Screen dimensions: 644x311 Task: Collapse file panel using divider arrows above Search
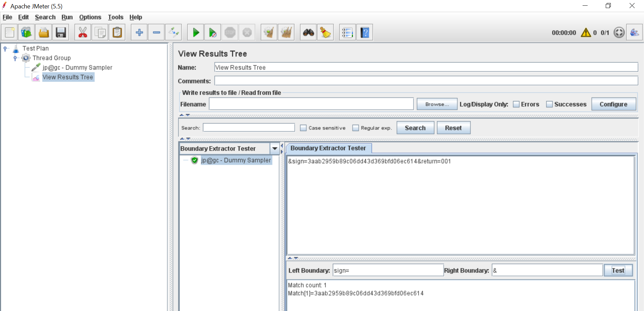185,115
